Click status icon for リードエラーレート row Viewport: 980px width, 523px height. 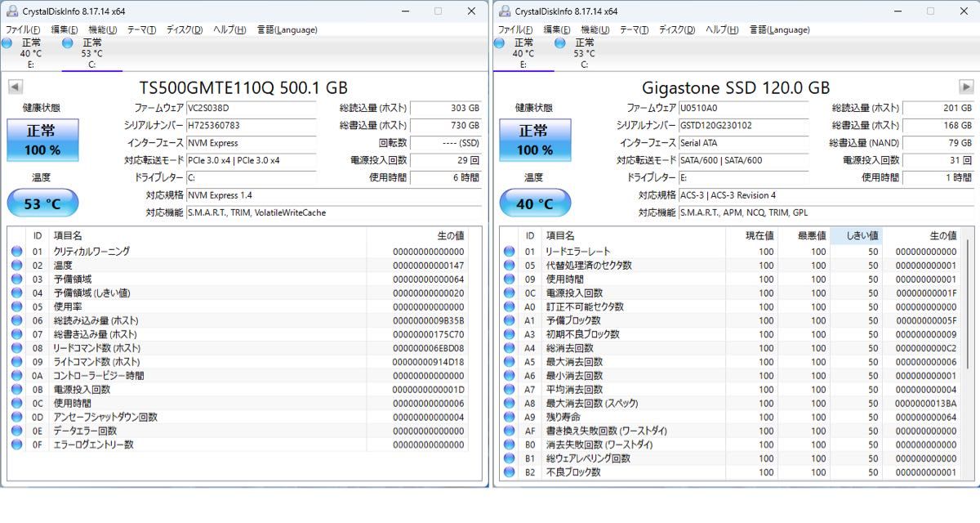tap(509, 252)
